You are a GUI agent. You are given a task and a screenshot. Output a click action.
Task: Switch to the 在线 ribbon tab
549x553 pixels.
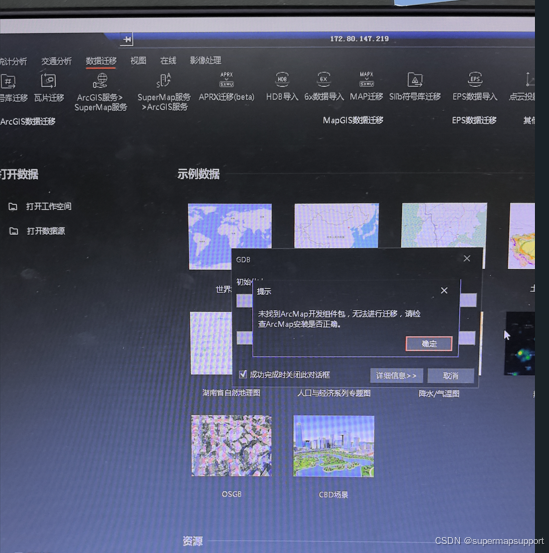(168, 60)
